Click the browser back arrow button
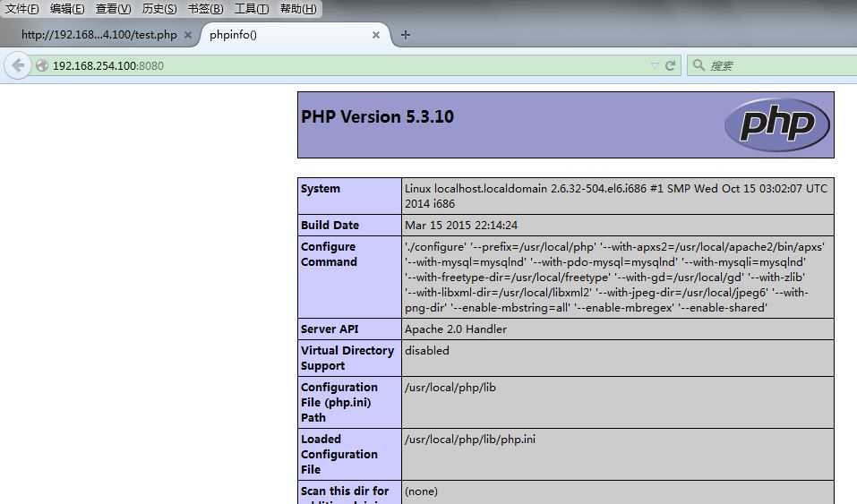This screenshot has height=504, width=857. pos(18,65)
